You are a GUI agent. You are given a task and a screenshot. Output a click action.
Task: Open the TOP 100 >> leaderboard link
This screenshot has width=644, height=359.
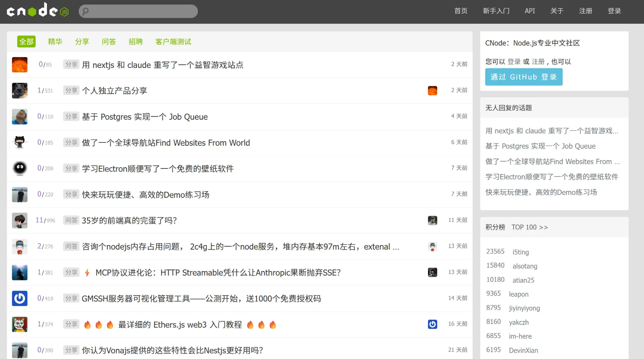(x=529, y=227)
